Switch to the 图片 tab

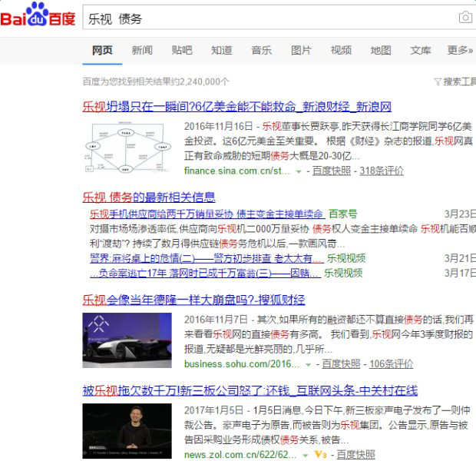pyautogui.click(x=301, y=50)
